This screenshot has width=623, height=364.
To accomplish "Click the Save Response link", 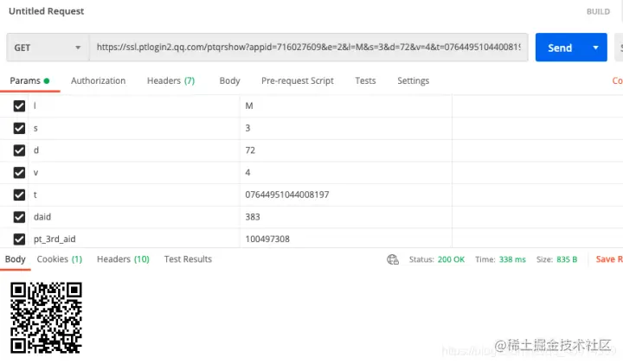I will (609, 259).
